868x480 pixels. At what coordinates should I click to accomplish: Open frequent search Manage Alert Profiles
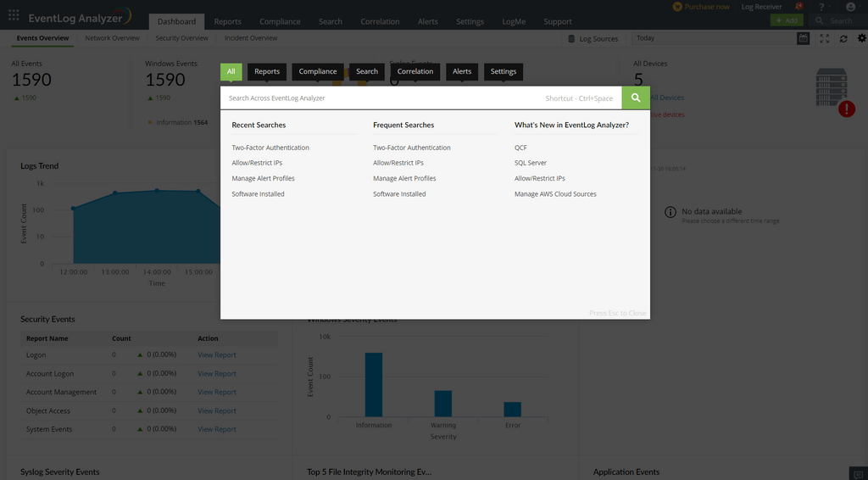pos(404,178)
